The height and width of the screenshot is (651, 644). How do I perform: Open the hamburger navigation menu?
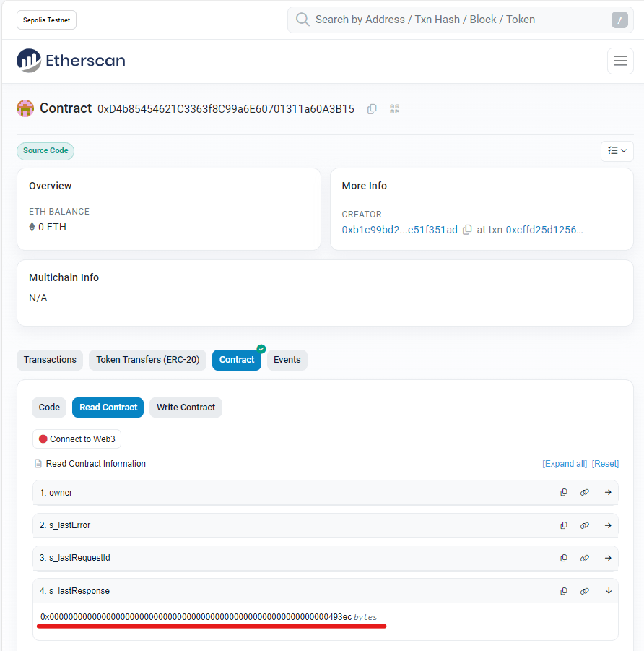[620, 61]
